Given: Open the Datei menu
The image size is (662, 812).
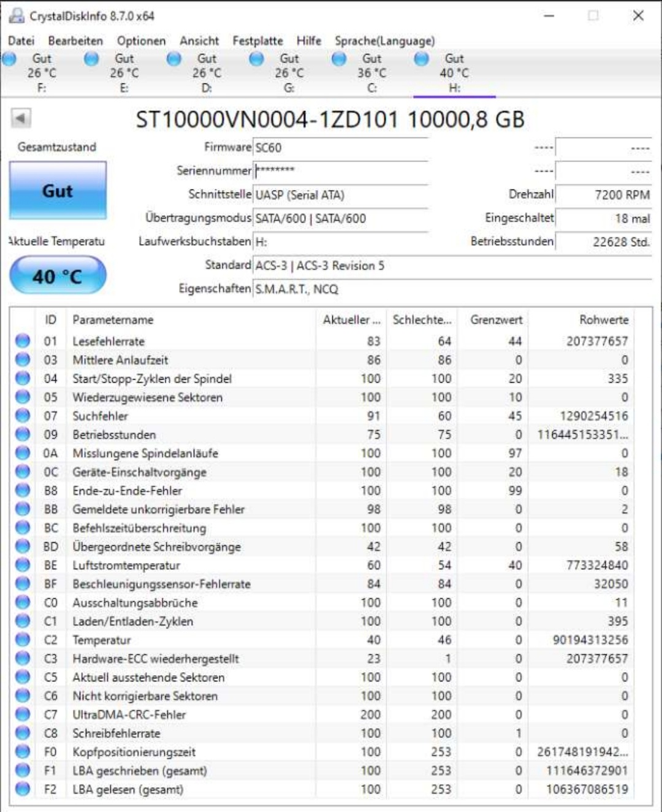Looking at the screenshot, I should [21, 40].
